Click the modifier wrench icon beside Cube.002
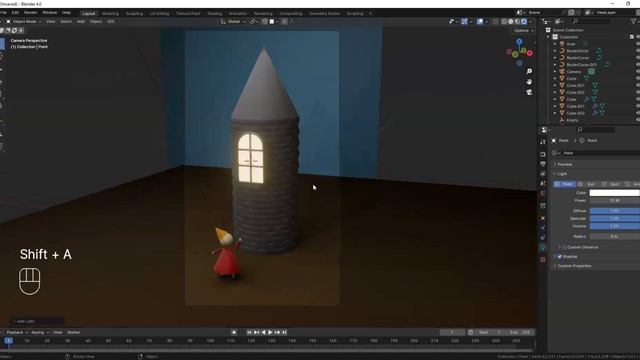Screen dimensions: 640x360 [595, 113]
